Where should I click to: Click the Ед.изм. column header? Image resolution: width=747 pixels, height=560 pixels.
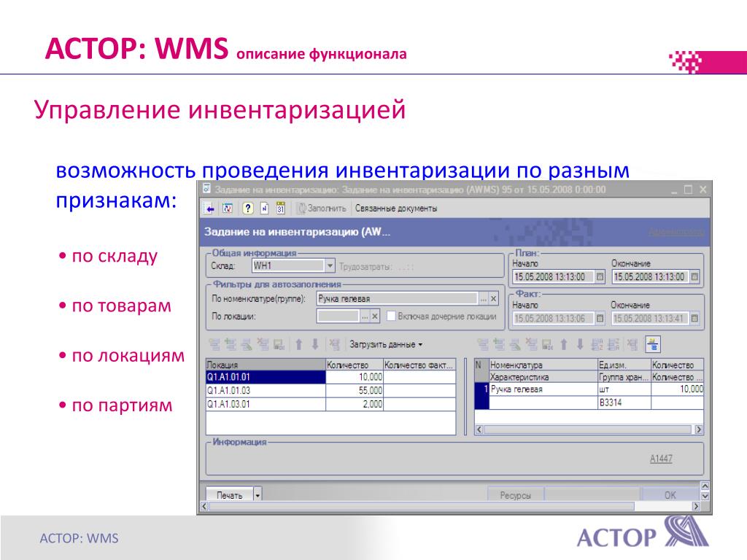pos(624,365)
